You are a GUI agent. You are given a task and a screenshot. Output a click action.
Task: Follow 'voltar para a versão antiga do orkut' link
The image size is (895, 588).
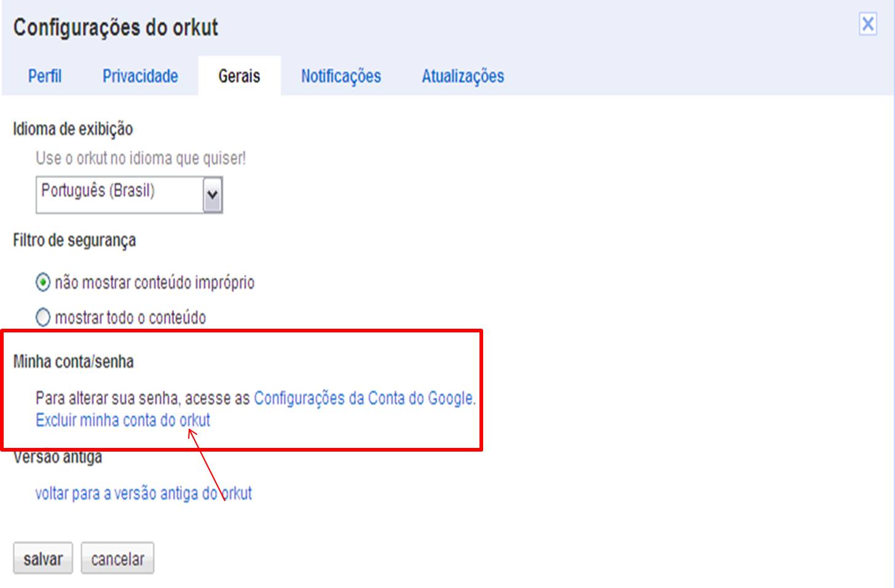tap(143, 493)
